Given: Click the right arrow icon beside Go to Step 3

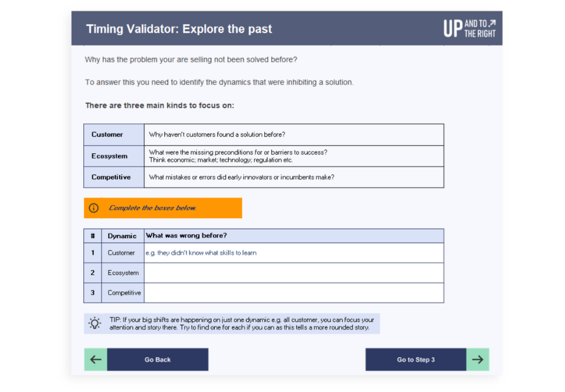Looking at the screenshot, I should (x=478, y=359).
